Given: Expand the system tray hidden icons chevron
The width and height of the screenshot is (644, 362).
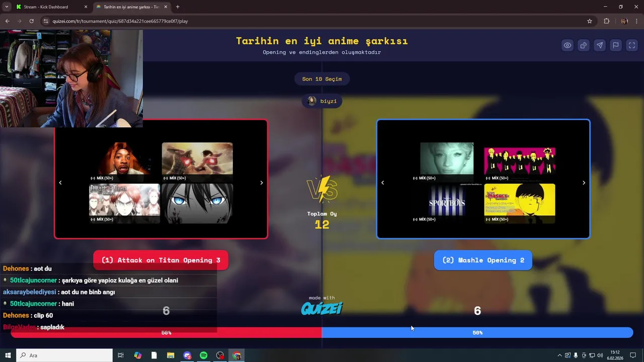Looking at the screenshot, I should click(559, 355).
